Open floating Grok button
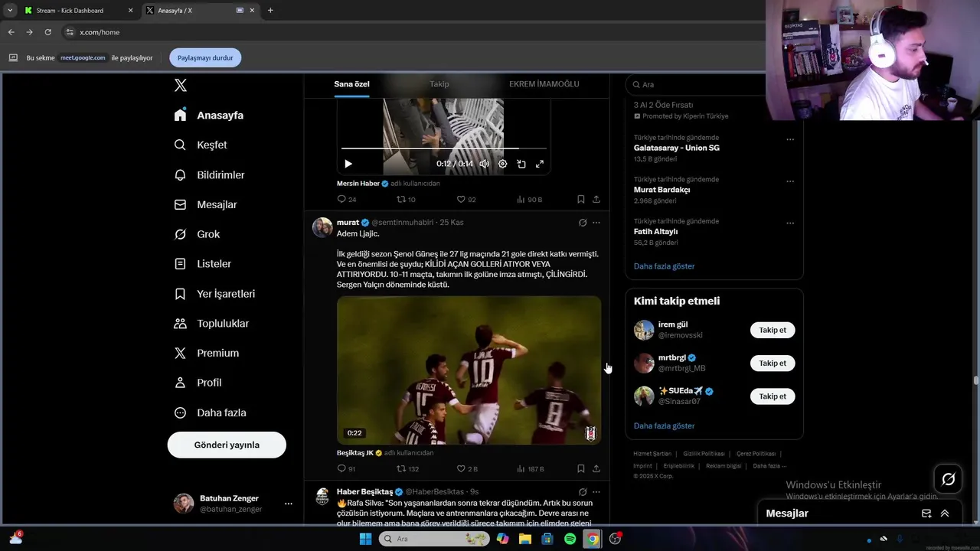The image size is (980, 551). click(948, 479)
